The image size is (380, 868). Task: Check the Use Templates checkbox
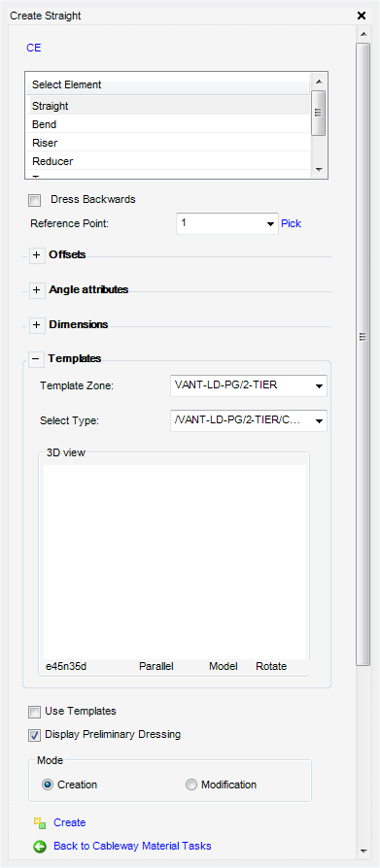[35, 712]
